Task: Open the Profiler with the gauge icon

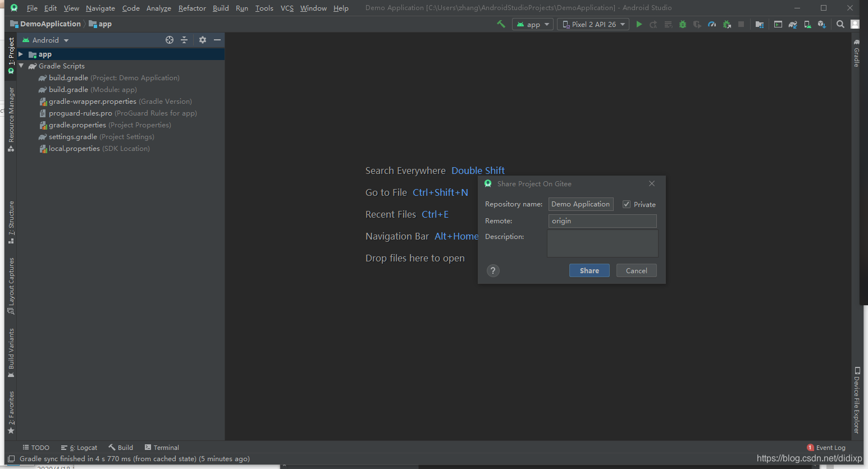Action: [711, 24]
